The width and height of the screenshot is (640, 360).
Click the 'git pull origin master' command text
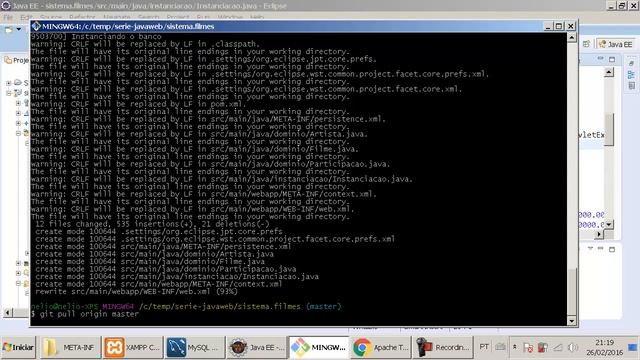tap(89, 314)
